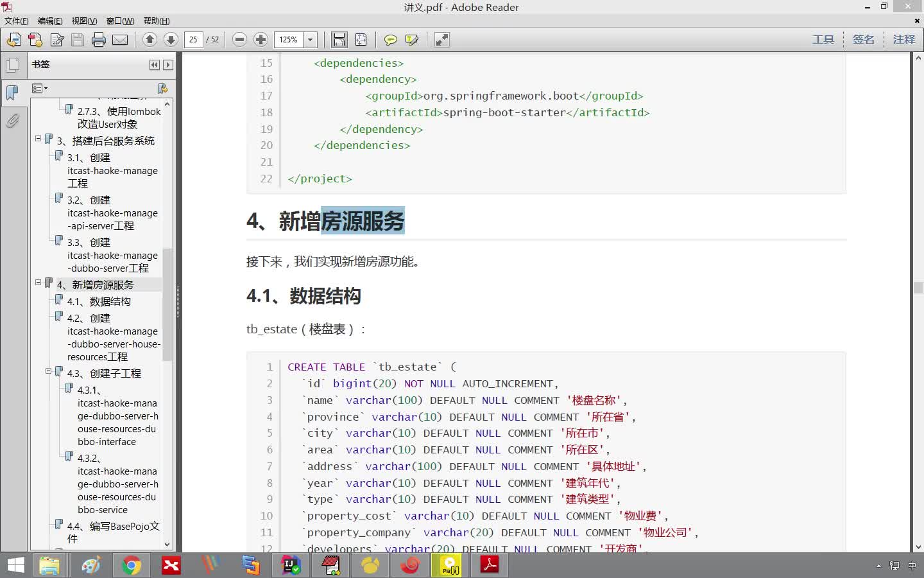Collapse the bookmark 4、新增房源服务
Image resolution: width=924 pixels, height=578 pixels.
38,283
